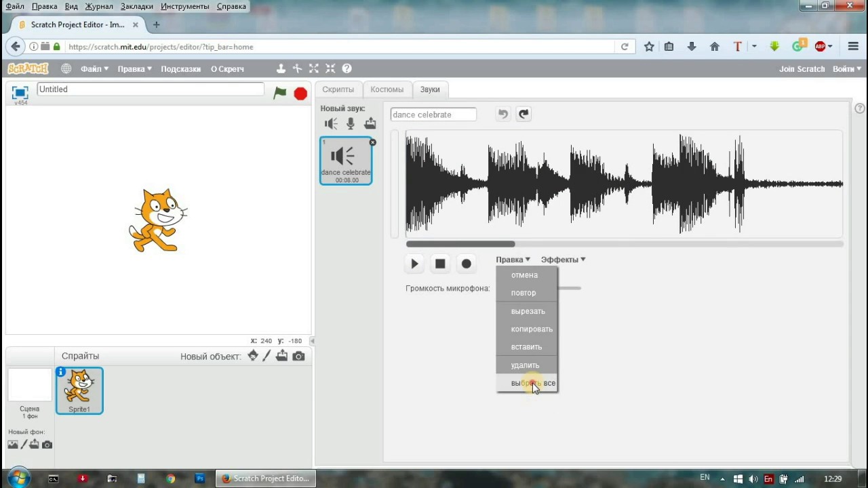Switch to the Костюмы tab
The image size is (868, 488).
(387, 89)
